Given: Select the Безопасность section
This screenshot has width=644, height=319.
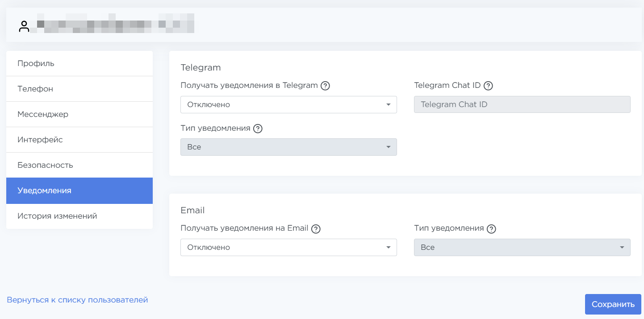Looking at the screenshot, I should pos(79,165).
